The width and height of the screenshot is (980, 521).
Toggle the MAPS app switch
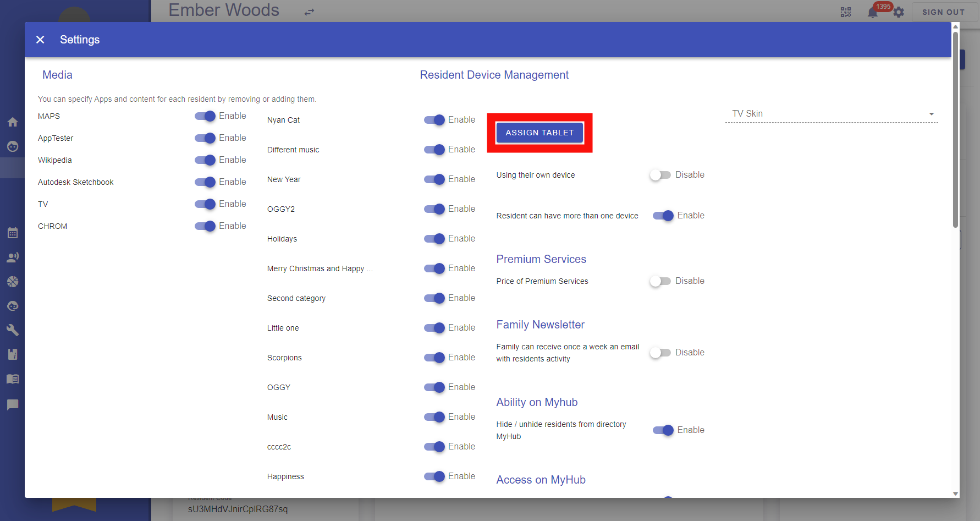pyautogui.click(x=205, y=116)
